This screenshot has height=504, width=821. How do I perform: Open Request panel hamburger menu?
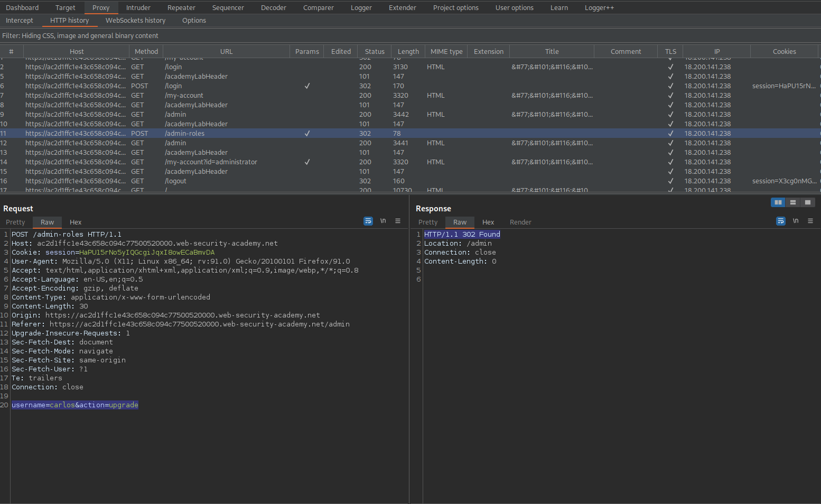click(x=398, y=221)
